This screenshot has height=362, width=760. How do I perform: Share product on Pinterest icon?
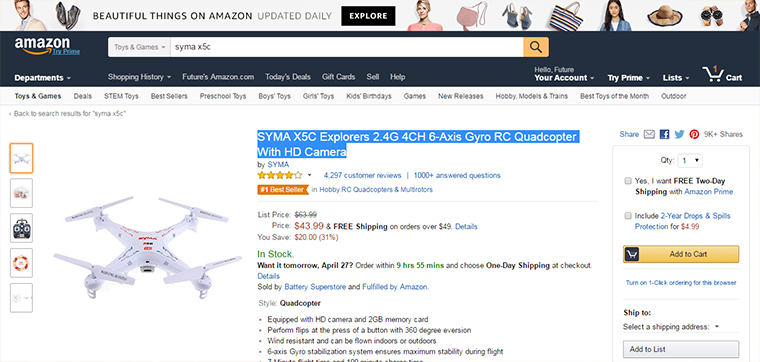[694, 134]
